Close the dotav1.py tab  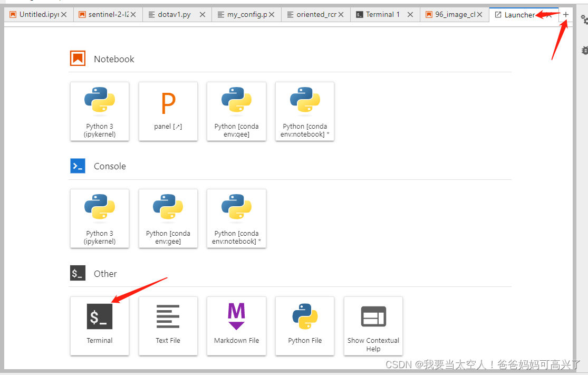(203, 15)
